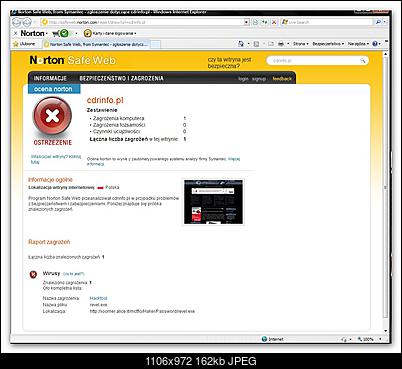
Task: Click the RSS feeds toolbar icon
Action: [257, 44]
